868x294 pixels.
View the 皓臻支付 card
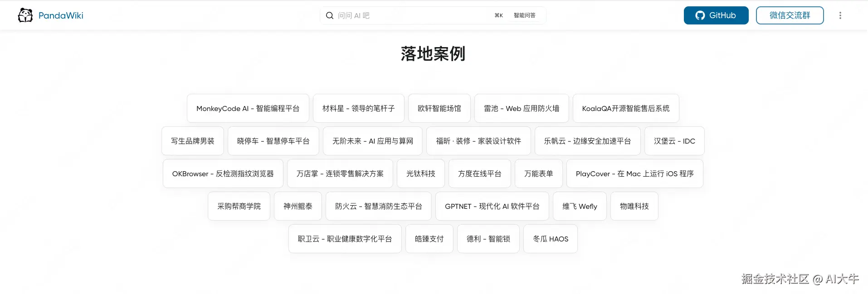[429, 239]
